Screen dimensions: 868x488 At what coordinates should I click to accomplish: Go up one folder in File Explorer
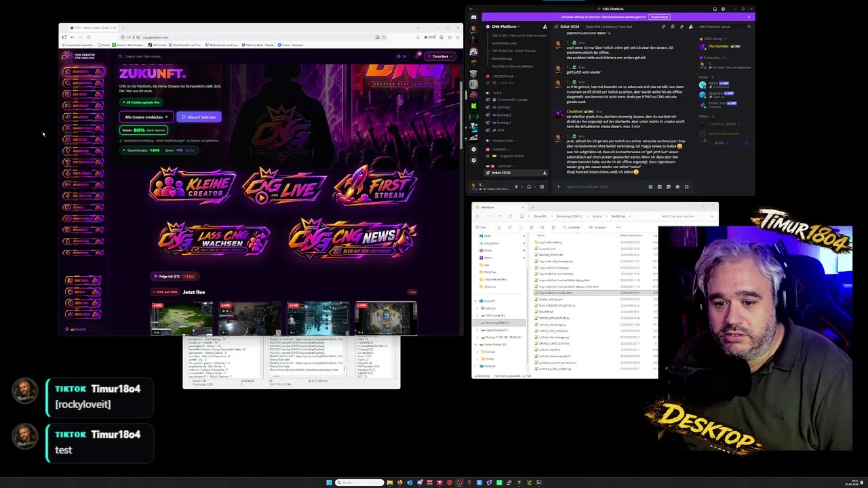coord(499,216)
